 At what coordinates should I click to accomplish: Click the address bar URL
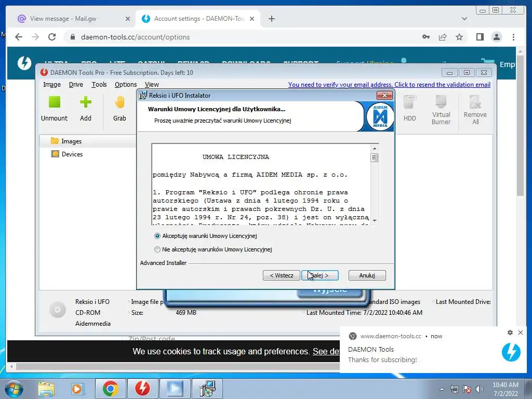pos(136,37)
